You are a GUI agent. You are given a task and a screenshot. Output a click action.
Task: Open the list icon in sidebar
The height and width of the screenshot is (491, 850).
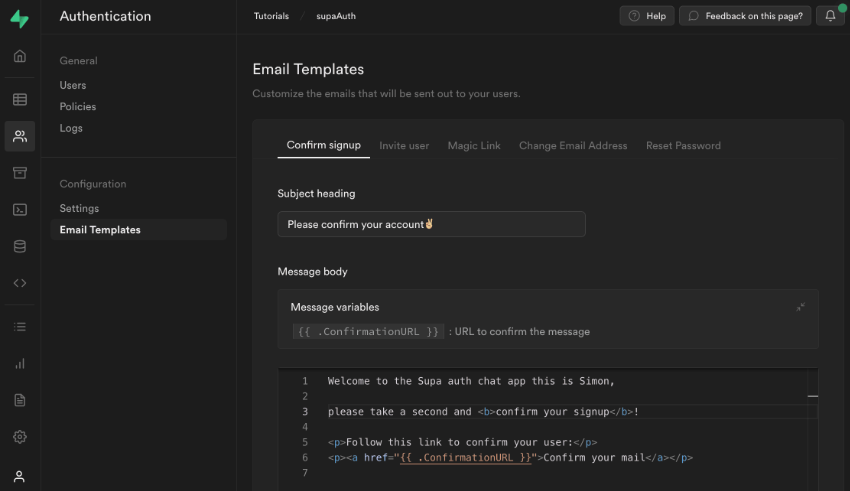20,327
